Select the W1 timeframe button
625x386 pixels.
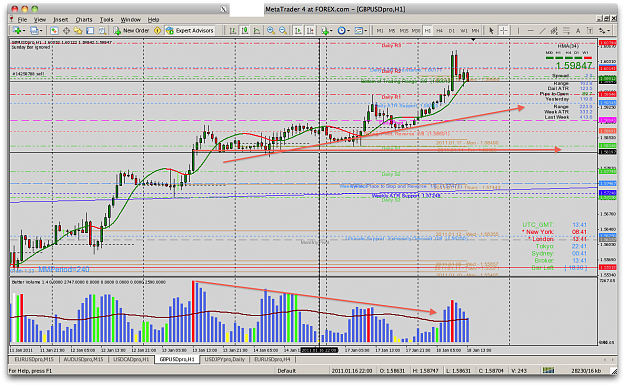pos(464,30)
